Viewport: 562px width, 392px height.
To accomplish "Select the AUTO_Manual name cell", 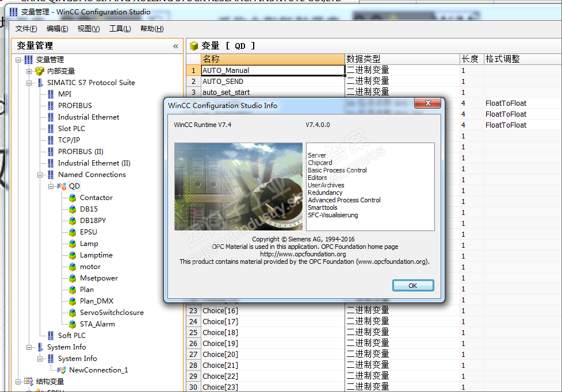I will pos(273,71).
